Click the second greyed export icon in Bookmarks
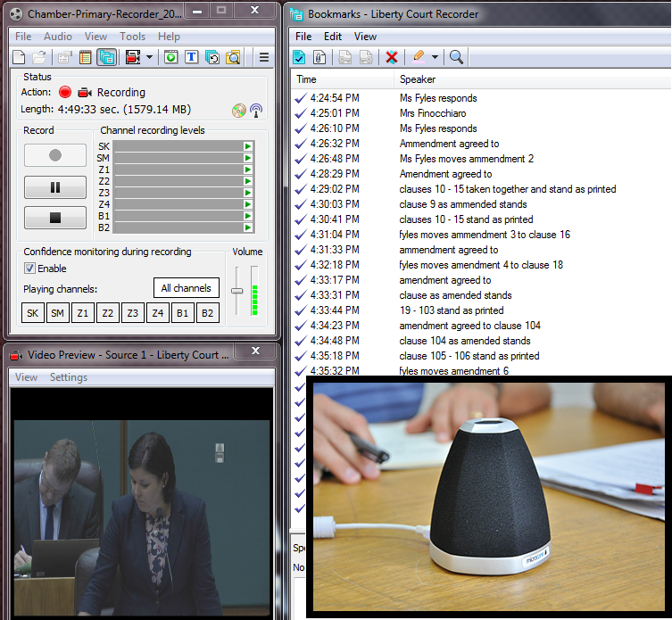The height and width of the screenshot is (620, 672). tap(366, 56)
